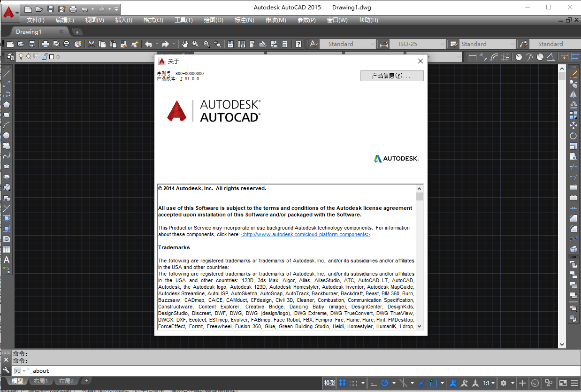
Task: Toggle object snap in status bar
Action: tap(433, 383)
